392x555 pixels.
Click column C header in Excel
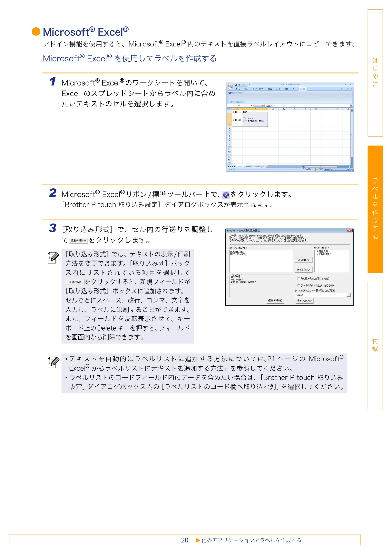(x=273, y=109)
